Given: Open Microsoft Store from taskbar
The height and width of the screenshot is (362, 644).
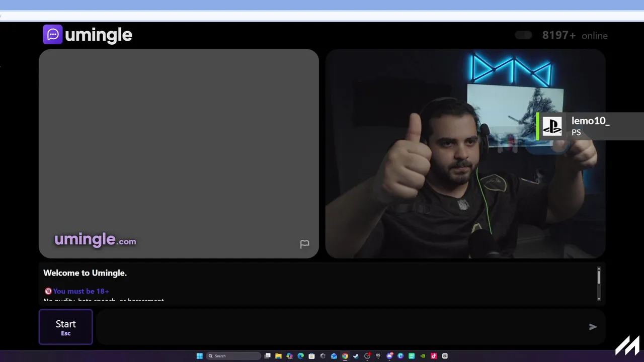Looking at the screenshot, I should [311, 356].
